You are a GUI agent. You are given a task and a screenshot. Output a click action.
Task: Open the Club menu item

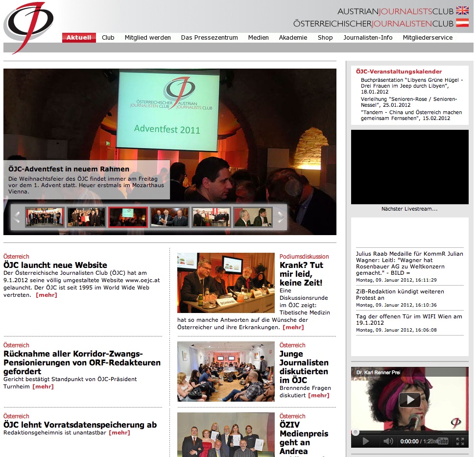point(108,37)
